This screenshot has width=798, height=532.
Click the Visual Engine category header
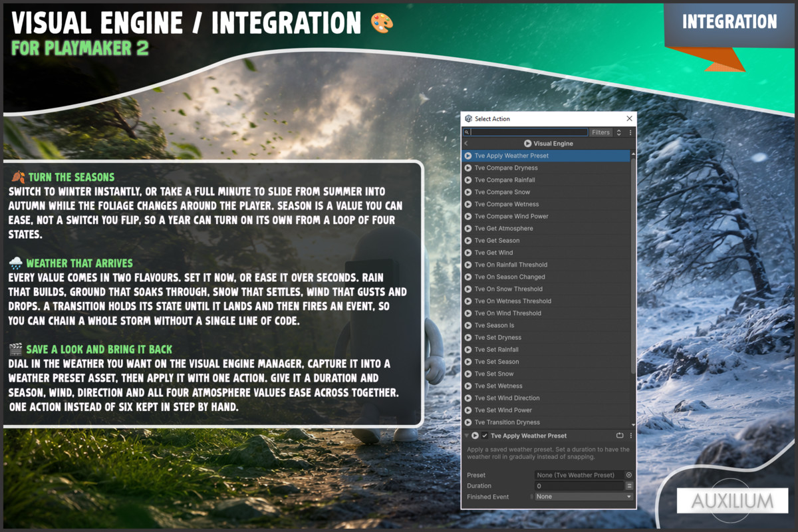[x=548, y=144]
